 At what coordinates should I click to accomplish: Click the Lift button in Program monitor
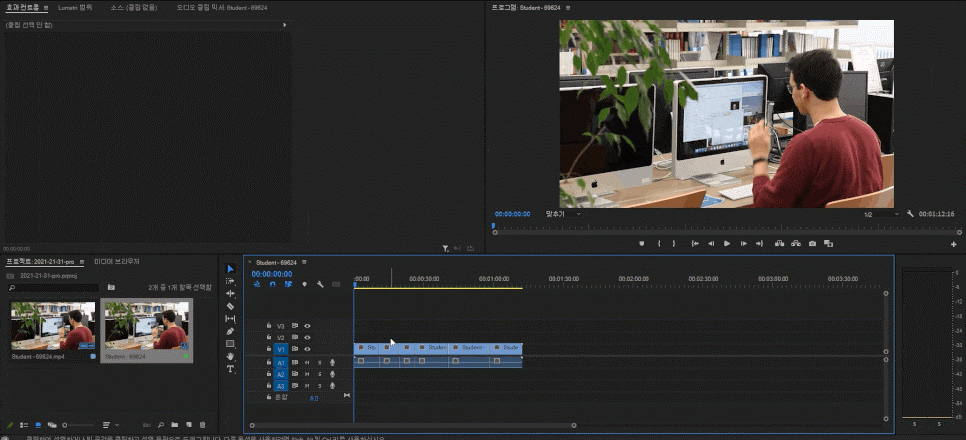tap(779, 243)
